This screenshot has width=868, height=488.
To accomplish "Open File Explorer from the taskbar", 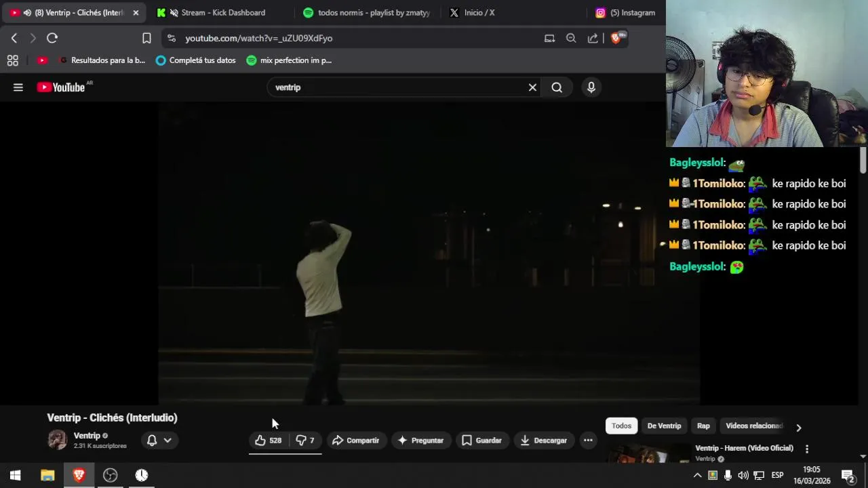I will click(x=47, y=475).
